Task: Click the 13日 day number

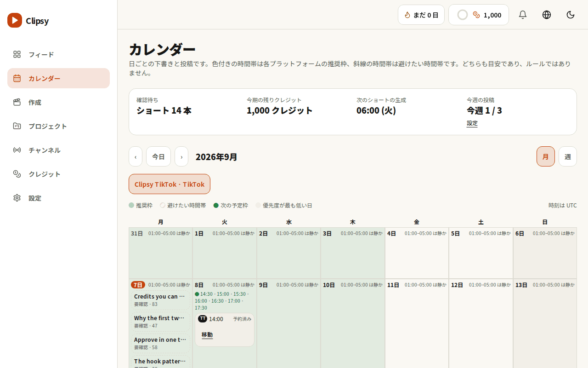Action: click(x=521, y=285)
